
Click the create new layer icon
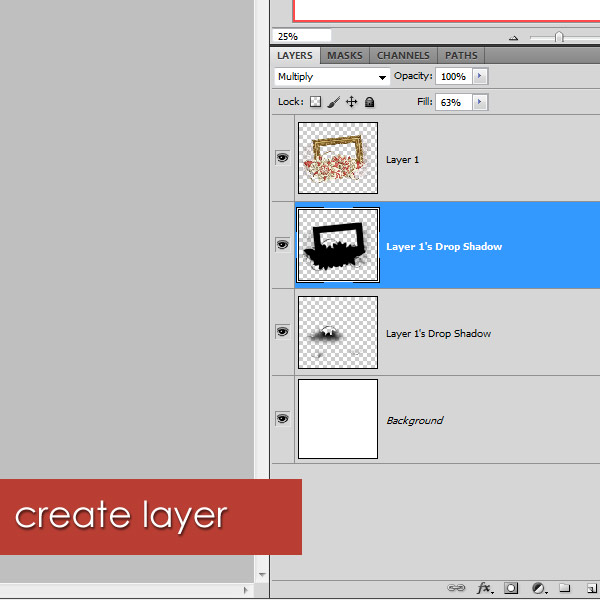pyautogui.click(x=592, y=588)
